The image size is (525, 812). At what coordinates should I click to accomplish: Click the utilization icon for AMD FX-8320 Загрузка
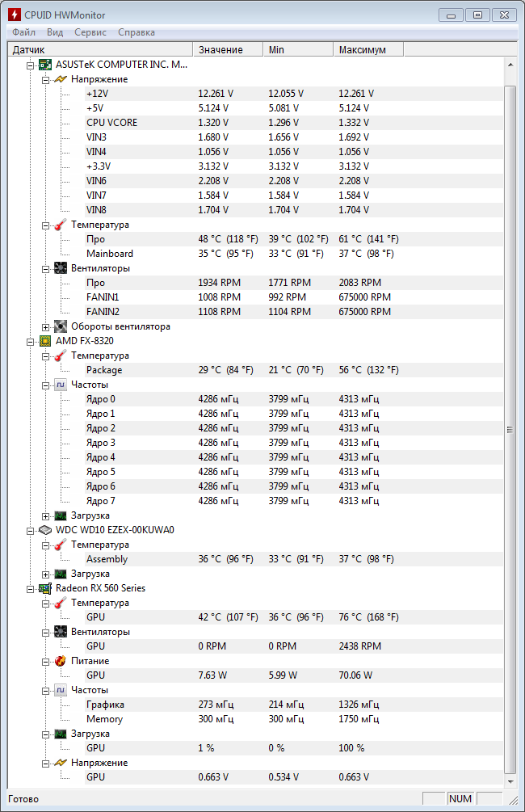61,515
